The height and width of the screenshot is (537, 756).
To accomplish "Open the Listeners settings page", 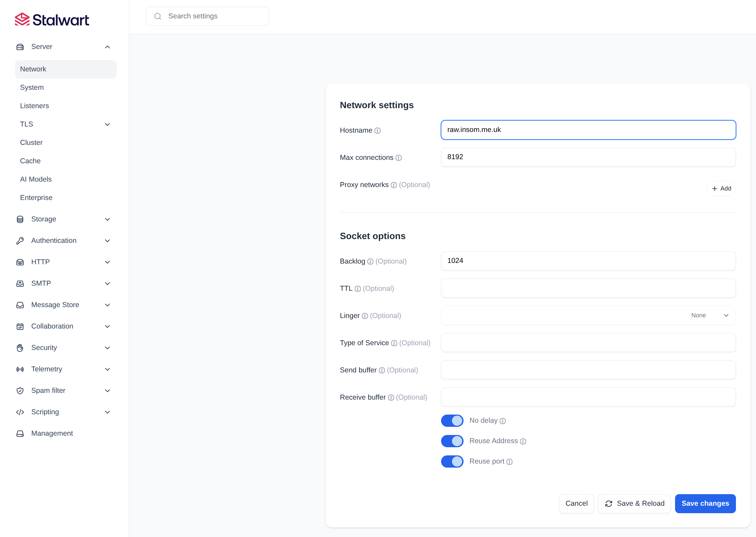I will coord(34,106).
